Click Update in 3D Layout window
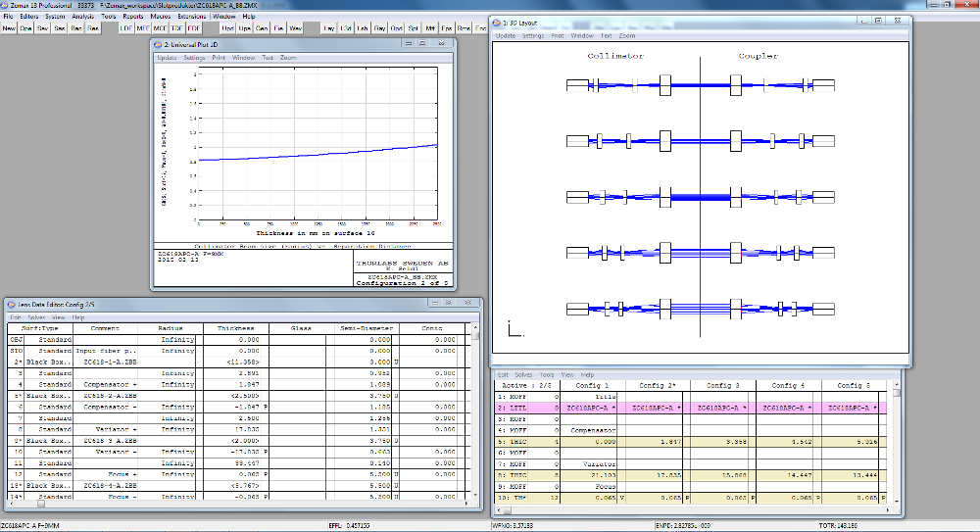This screenshot has width=980, height=532. point(506,36)
